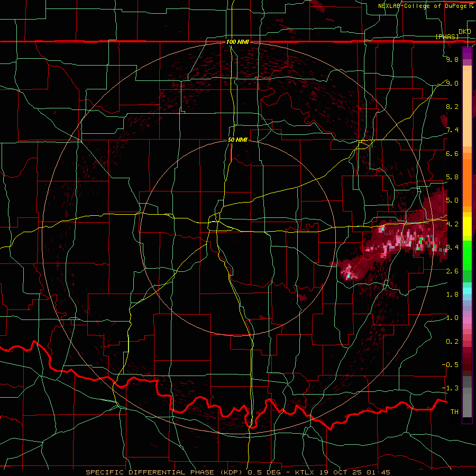Click the 3.4 value on the scale
Image resolution: width=476 pixels, height=476 pixels.
coord(452,248)
